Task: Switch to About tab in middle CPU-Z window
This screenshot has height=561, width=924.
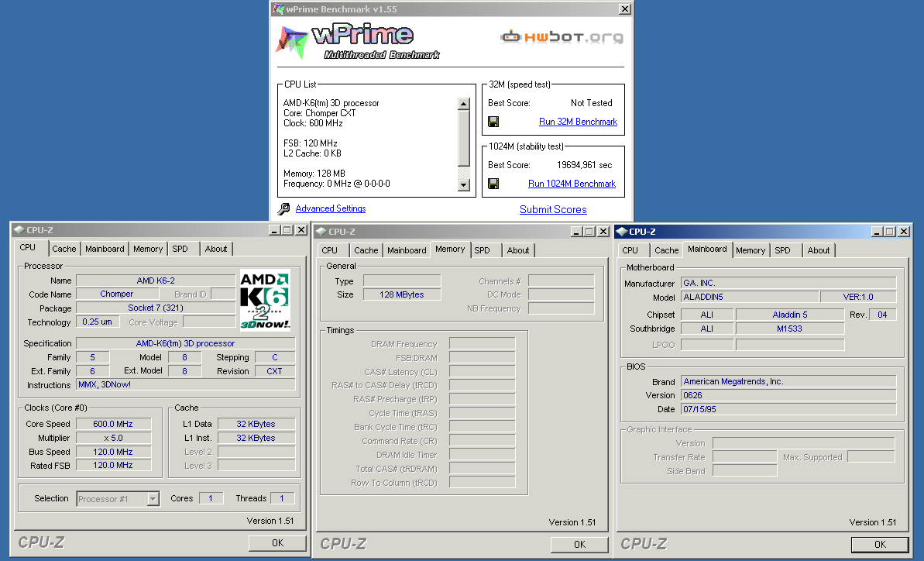Action: coord(518,250)
